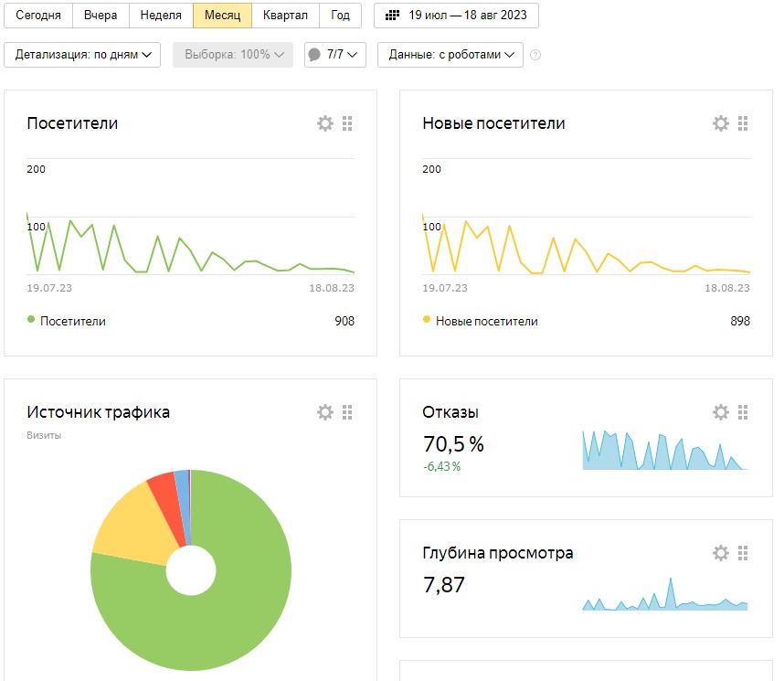Toggle green Посетители legend dot
784x681 pixels.
pos(31,319)
